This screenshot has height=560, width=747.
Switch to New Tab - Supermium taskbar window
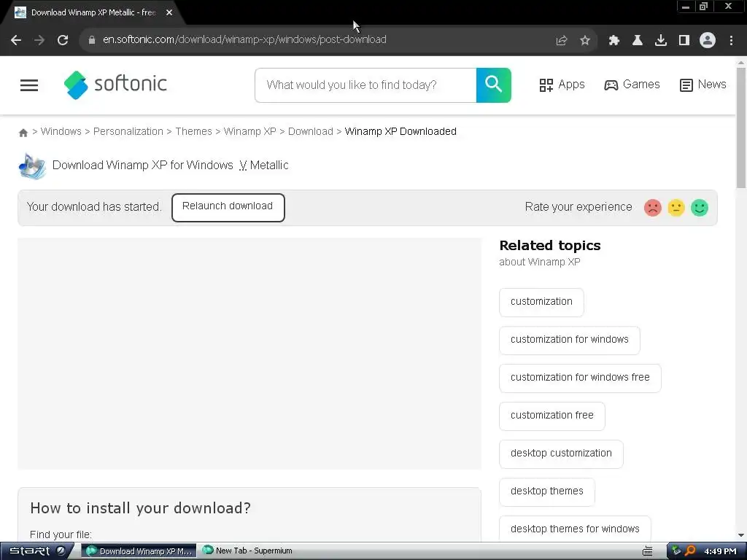pyautogui.click(x=247, y=551)
